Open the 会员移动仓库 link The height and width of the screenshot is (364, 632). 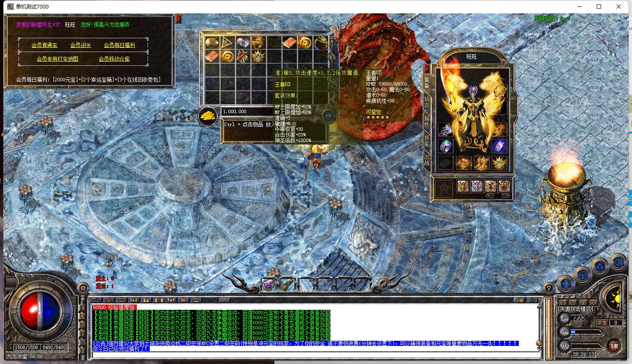(x=114, y=59)
